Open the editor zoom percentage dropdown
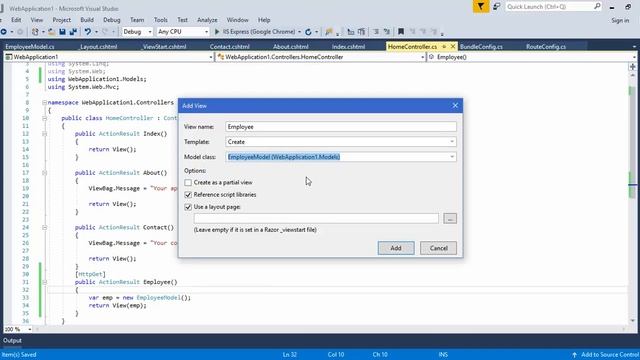Screen dimensions: 640x360 click(29, 329)
